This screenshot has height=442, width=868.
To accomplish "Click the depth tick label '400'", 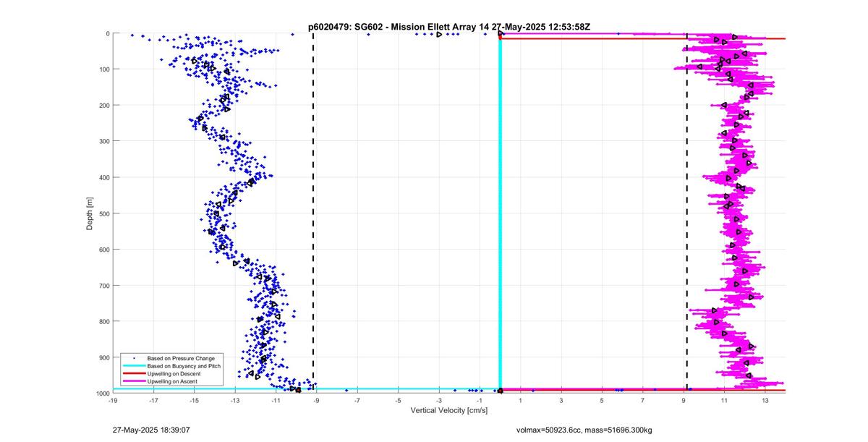I will point(103,177).
